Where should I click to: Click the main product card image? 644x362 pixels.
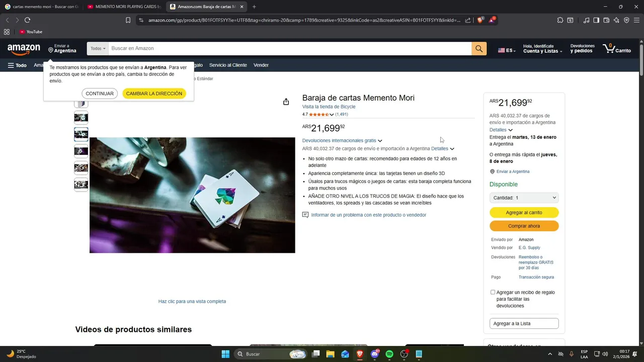(x=192, y=195)
